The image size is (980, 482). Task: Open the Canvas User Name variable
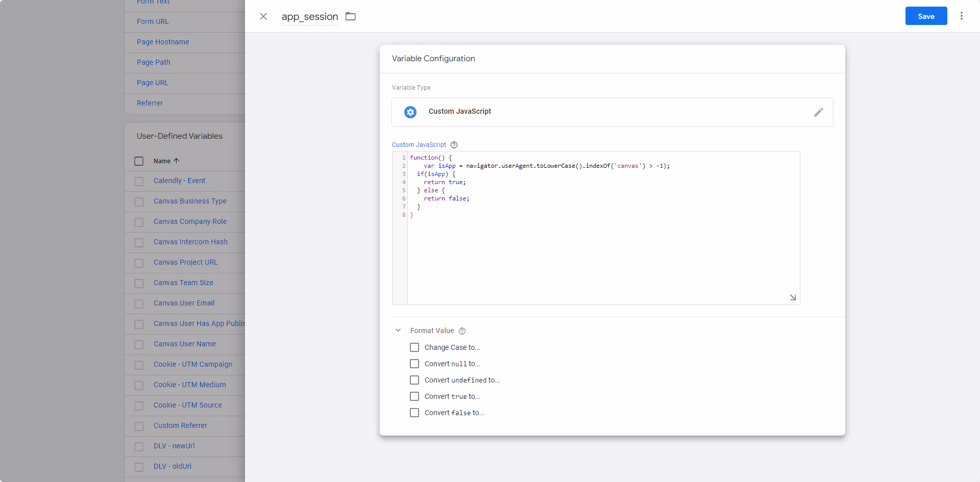(184, 344)
